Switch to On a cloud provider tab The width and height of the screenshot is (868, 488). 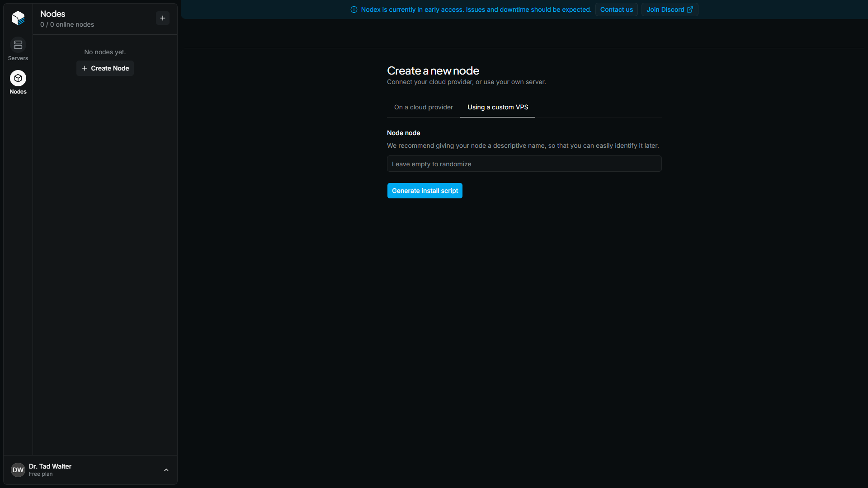pos(424,107)
